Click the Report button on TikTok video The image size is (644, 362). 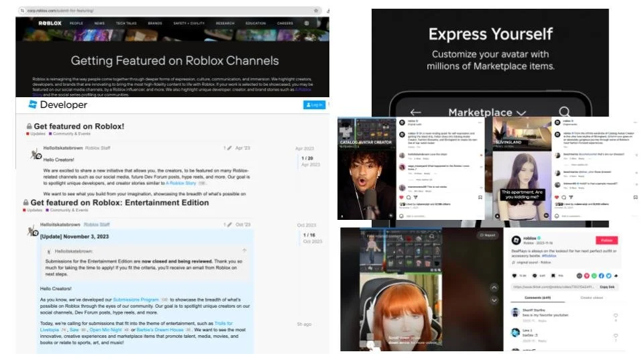[x=488, y=235]
